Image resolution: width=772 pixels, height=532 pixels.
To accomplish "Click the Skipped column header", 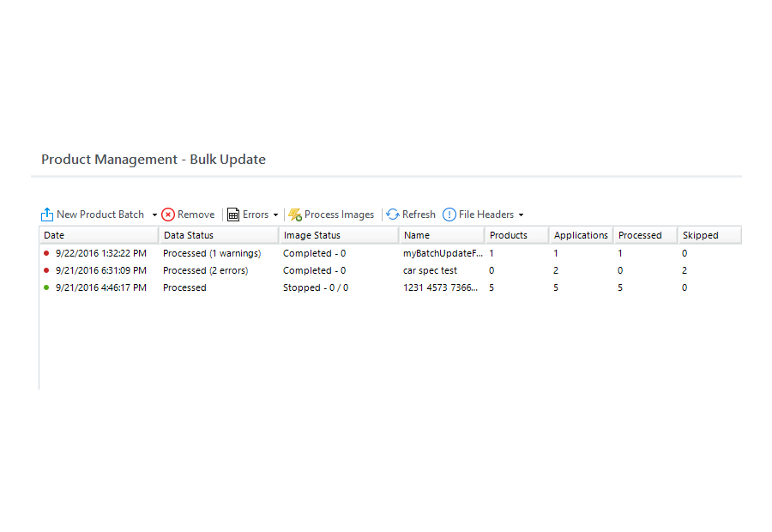I will coord(709,235).
